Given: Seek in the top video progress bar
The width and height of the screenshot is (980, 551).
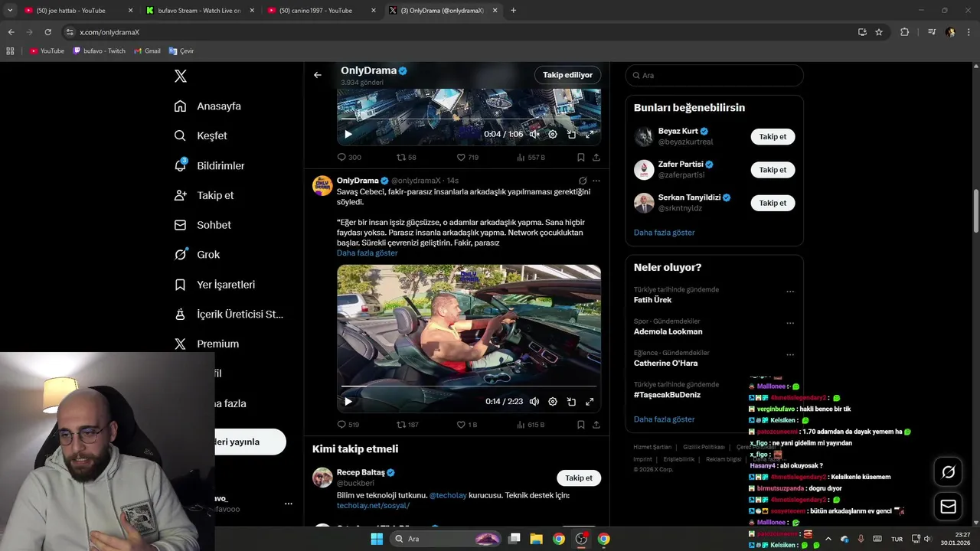Looking at the screenshot, I should click(469, 119).
